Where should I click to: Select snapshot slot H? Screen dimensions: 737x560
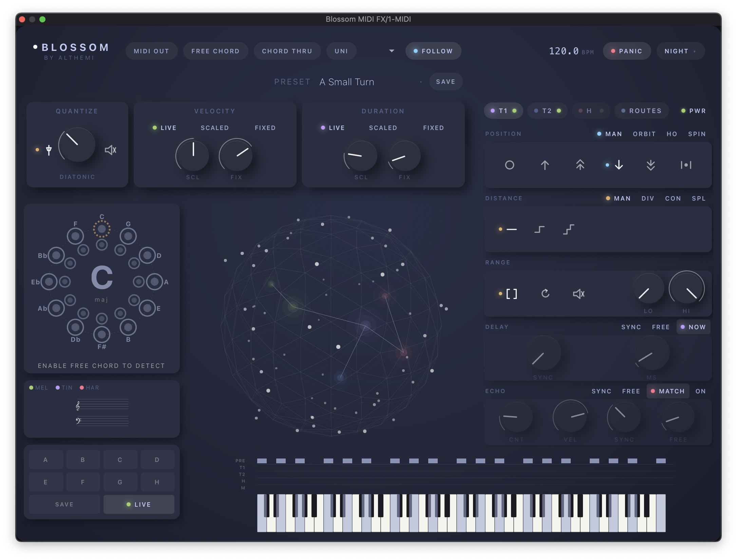pos(157,482)
